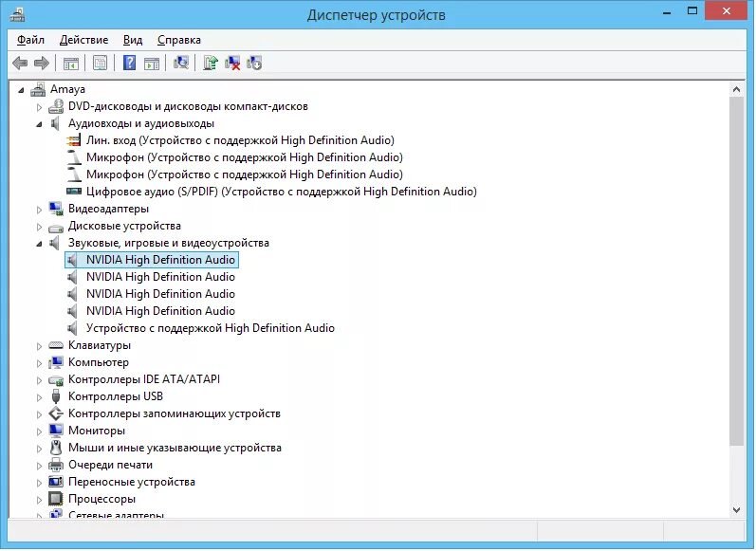Click the DVD-дисководы drive icon
This screenshot has height=551, width=756.
[x=56, y=106]
